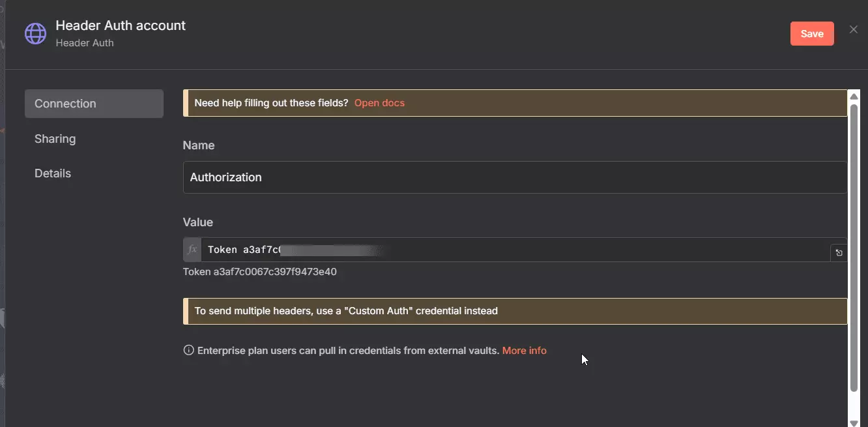The width and height of the screenshot is (868, 427).
Task: Click the Header Auth account title to rename
Action: point(121,25)
